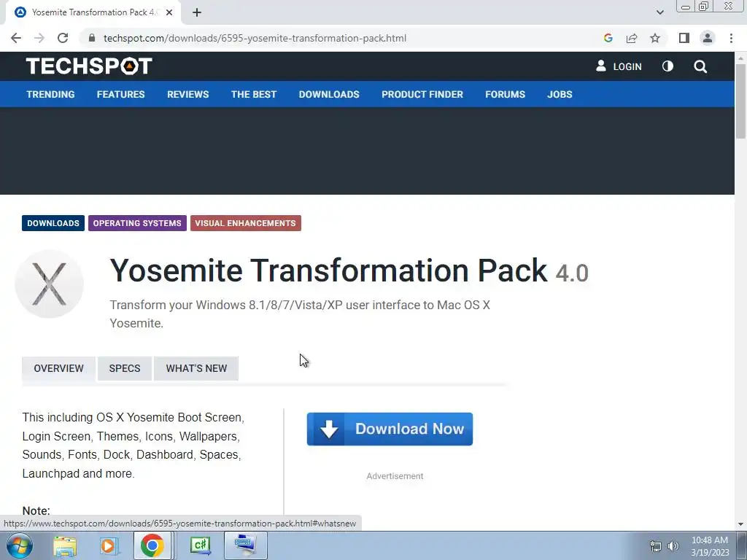Viewport: 747px width, 560px height.
Task: Click the browser Forward arrow
Action: coord(39,38)
